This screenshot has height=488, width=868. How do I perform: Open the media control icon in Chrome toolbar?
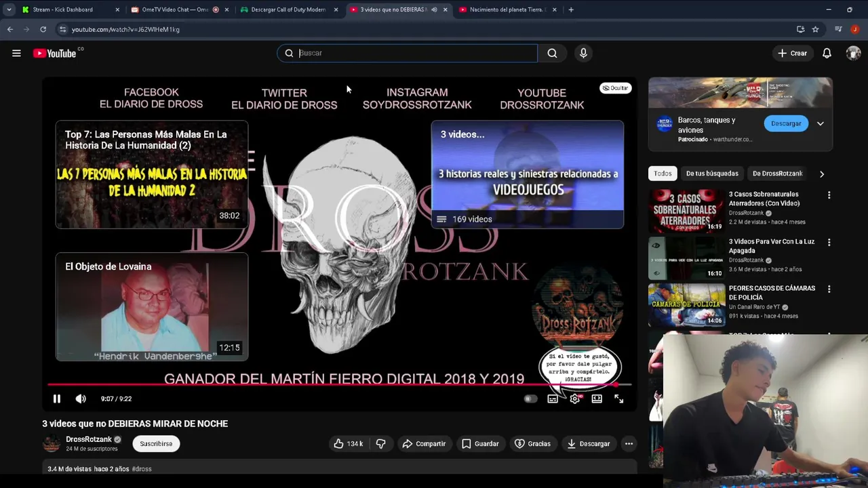coord(838,29)
